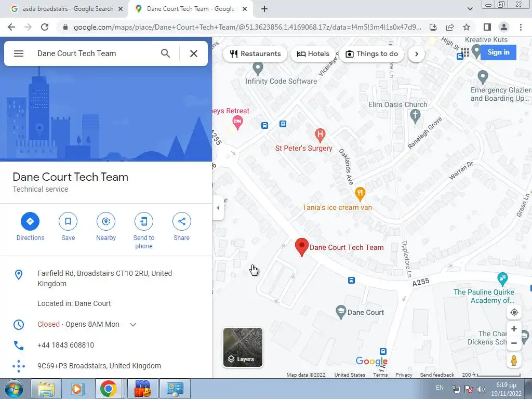Select Tania's ice cream van marker
This screenshot has width=532, height=399.
[360, 194]
